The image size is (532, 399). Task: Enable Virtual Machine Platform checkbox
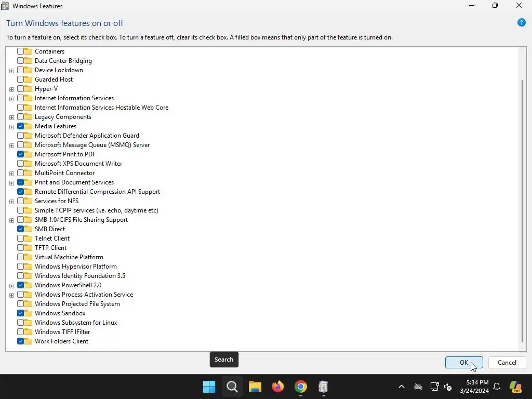click(x=20, y=257)
